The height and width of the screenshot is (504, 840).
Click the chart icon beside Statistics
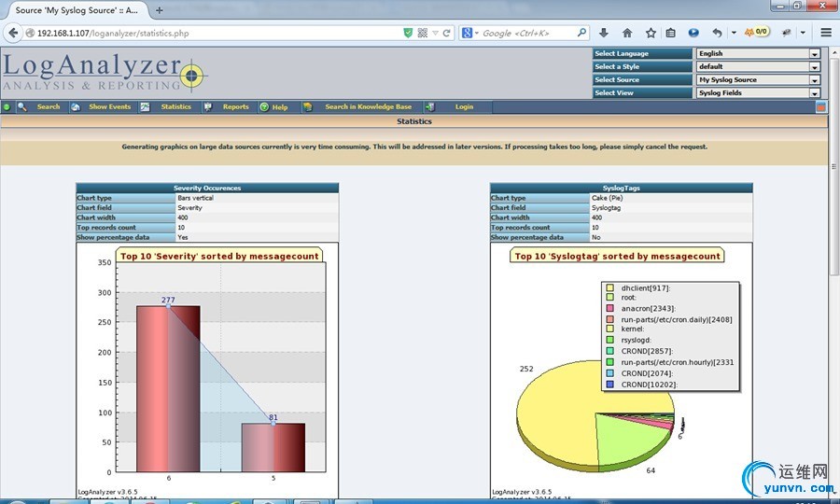pos(145,107)
